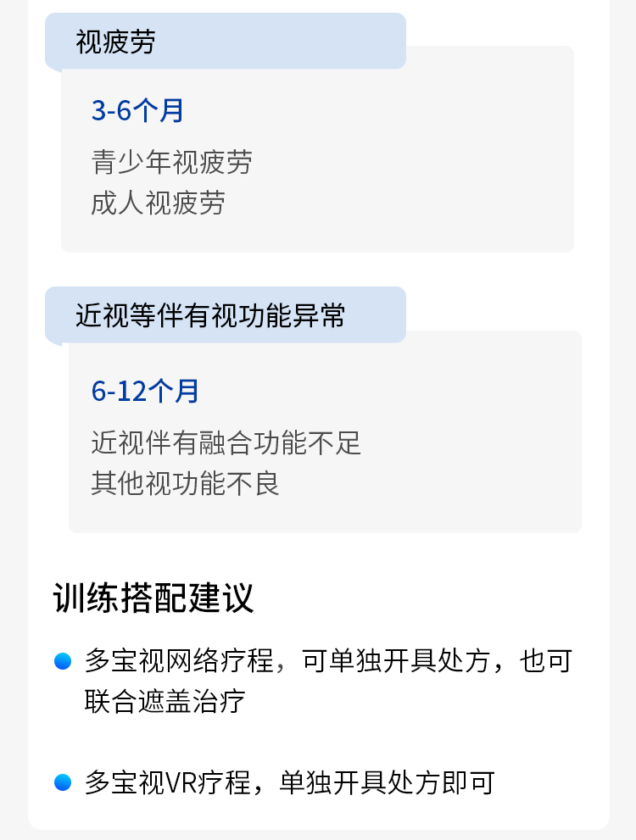
Task: Tap the 其他视功能不良 entry
Action: (185, 483)
